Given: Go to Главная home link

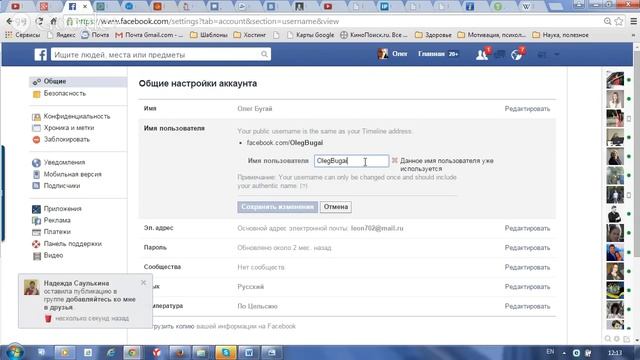Looking at the screenshot, I should (431, 54).
